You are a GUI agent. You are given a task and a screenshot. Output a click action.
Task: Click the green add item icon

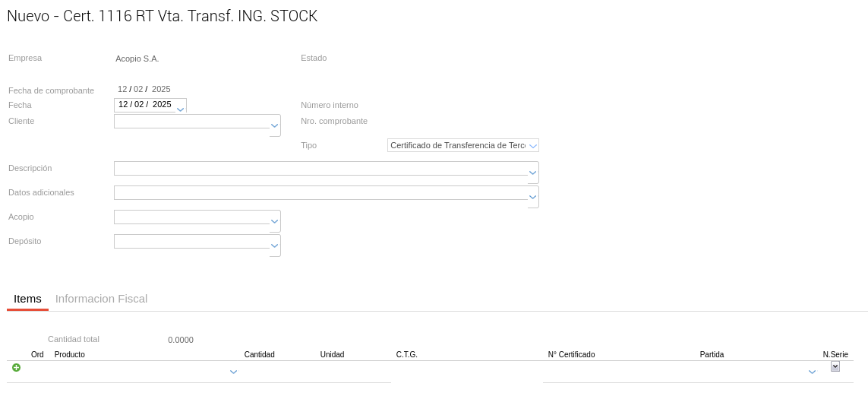pos(16,368)
